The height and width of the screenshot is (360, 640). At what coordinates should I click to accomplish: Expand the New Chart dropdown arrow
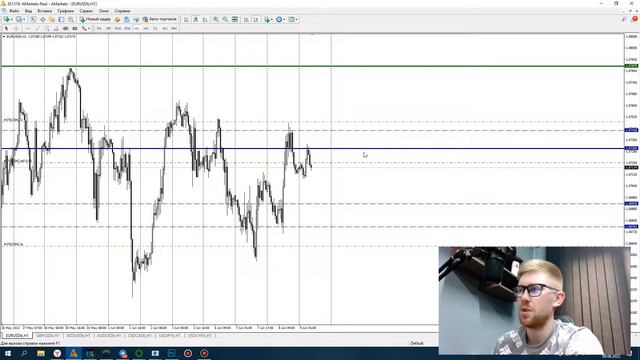click(x=12, y=19)
